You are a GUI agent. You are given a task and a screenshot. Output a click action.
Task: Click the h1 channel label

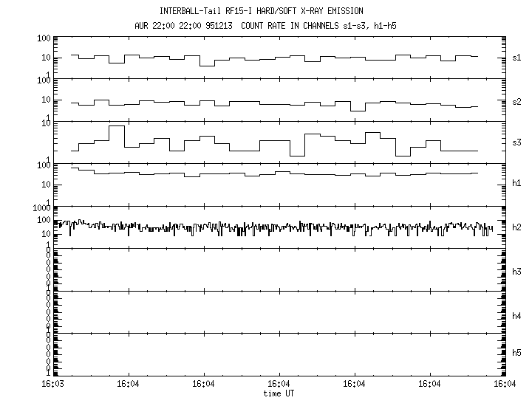click(516, 182)
